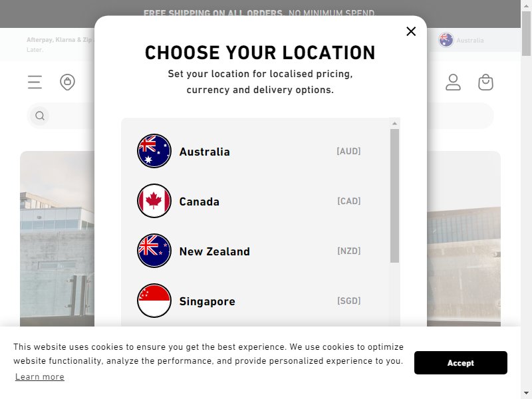
Task: Open the user account icon
Action: [453, 82]
